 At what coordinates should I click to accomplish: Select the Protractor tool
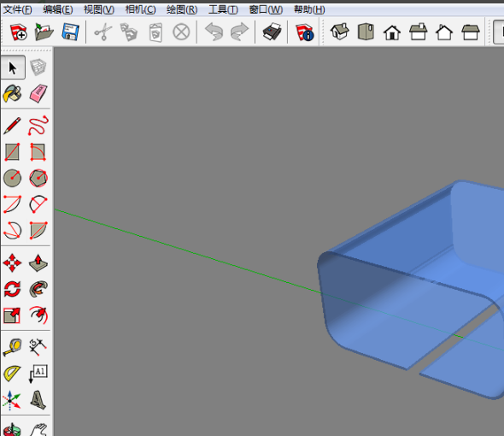coord(12,374)
